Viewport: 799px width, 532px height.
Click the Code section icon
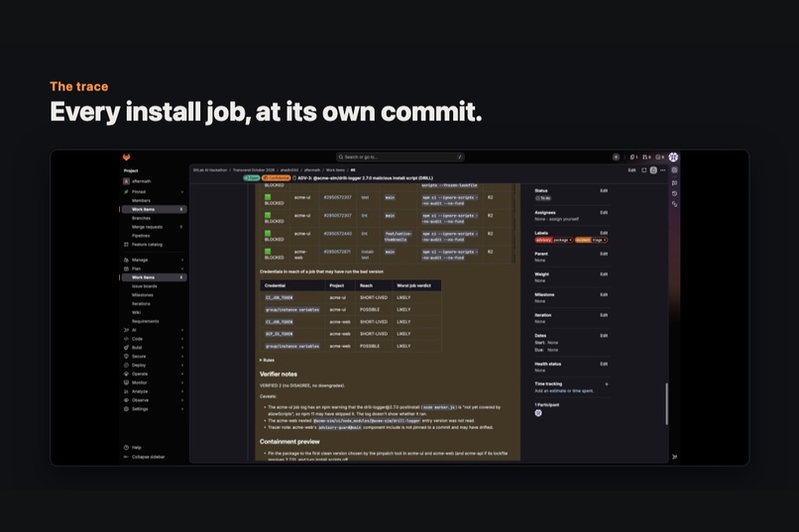point(126,339)
